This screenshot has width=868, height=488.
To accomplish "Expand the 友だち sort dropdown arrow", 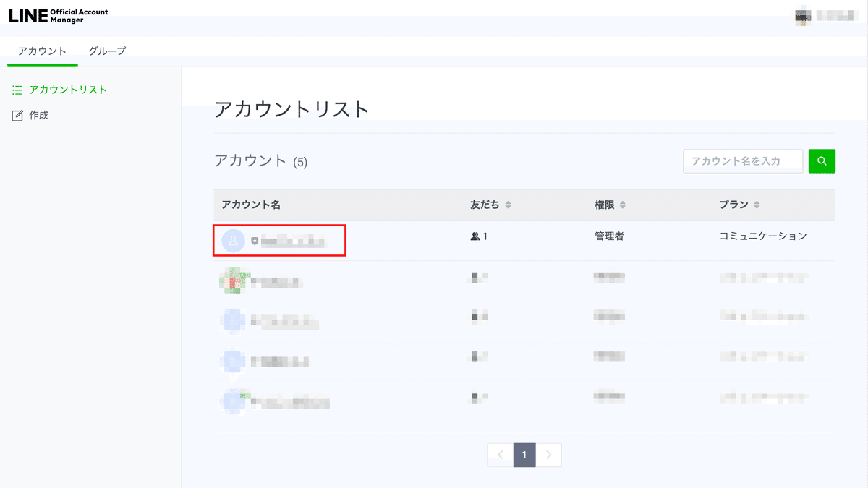I will (508, 205).
